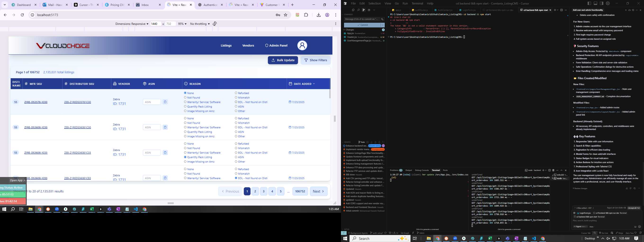Open the No throttling dropdown

pos(200,24)
